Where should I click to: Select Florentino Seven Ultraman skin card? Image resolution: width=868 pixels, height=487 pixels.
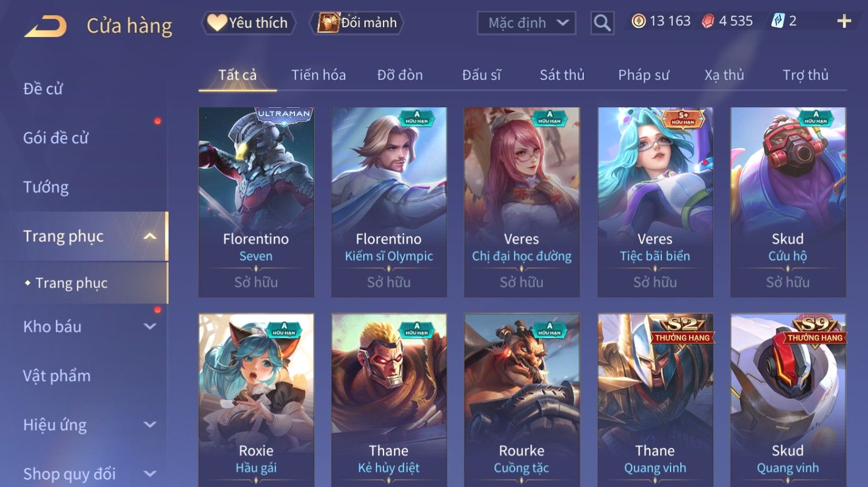[x=256, y=202]
